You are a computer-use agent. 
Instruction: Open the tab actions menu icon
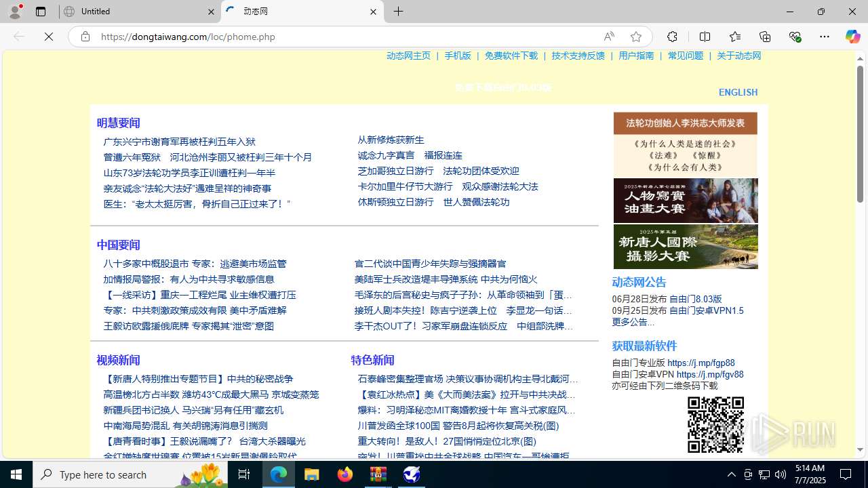coord(41,12)
